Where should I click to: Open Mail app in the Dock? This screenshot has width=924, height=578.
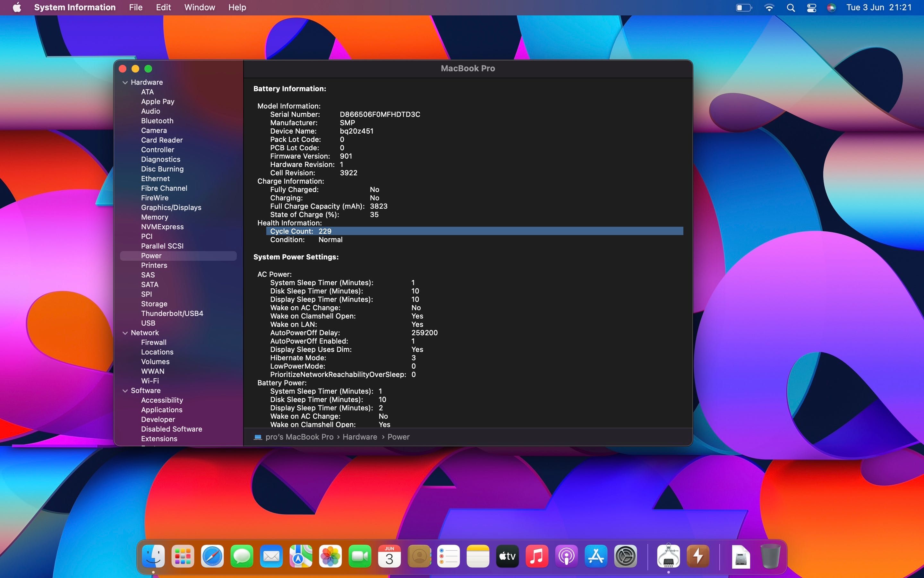click(271, 556)
